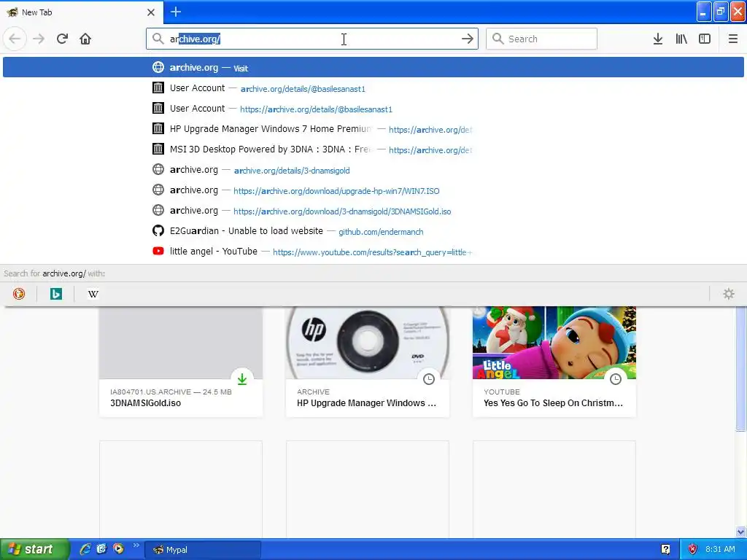This screenshot has height=560, width=747.
Task: Select the archive.org — Visit suggestion
Action: (373, 67)
